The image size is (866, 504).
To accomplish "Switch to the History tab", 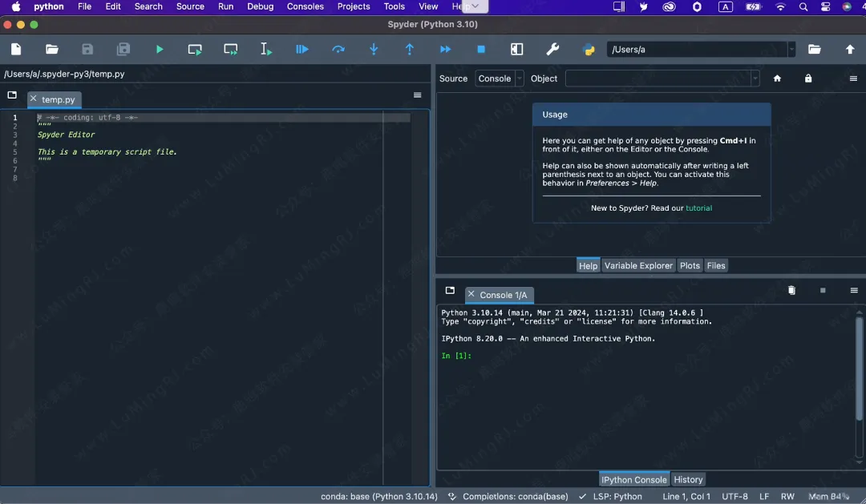I will pyautogui.click(x=688, y=480).
